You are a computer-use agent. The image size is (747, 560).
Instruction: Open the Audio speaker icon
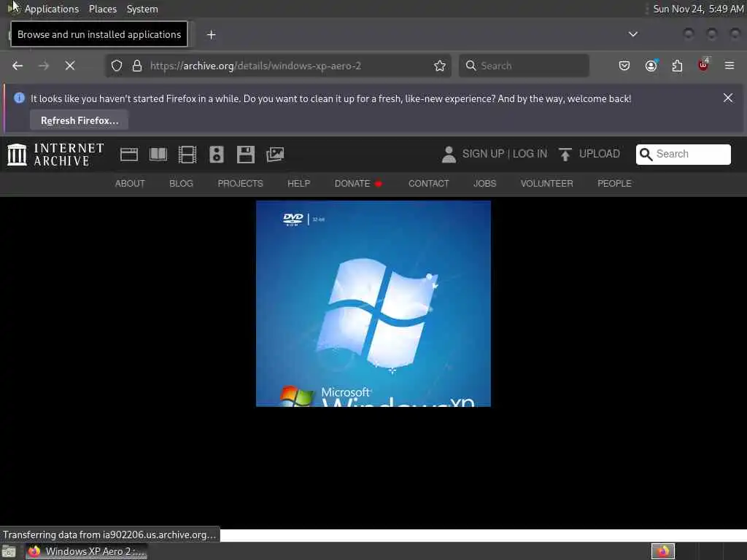(x=216, y=155)
